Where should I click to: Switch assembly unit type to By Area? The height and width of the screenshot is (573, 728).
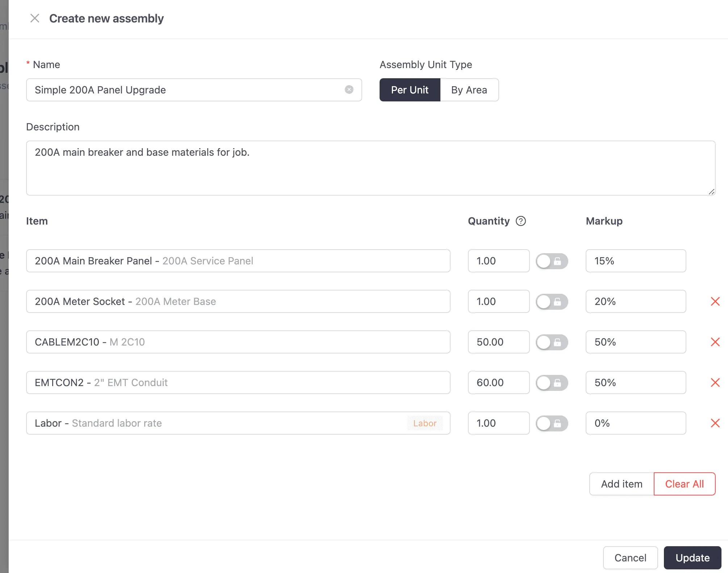[469, 89]
